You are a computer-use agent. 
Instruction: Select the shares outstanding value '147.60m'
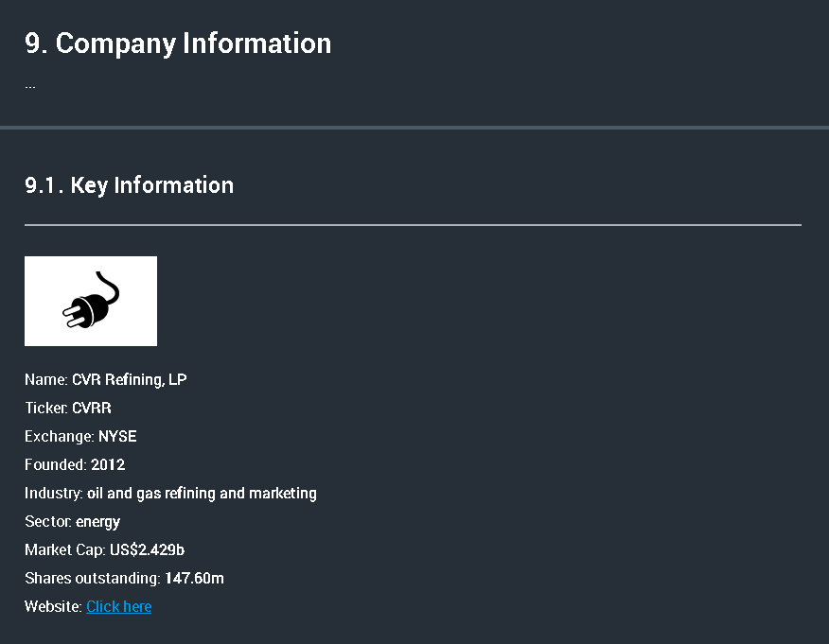[x=194, y=578]
